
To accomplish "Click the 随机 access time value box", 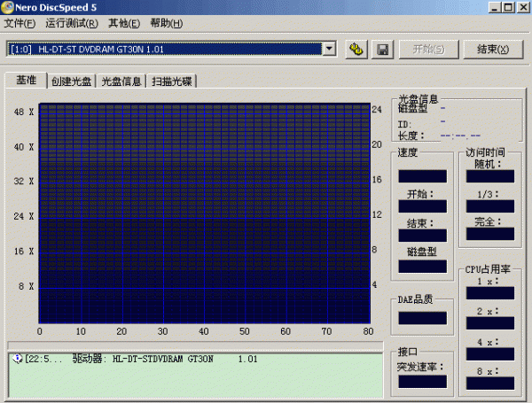I will point(490,176).
